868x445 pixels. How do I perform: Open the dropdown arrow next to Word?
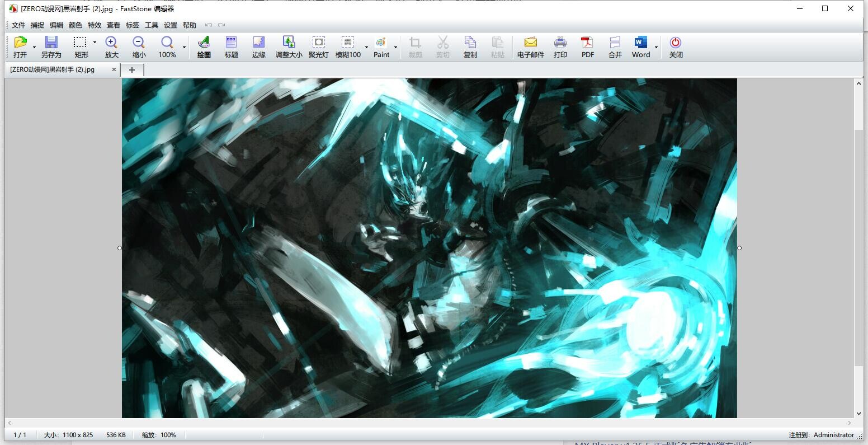coord(656,48)
